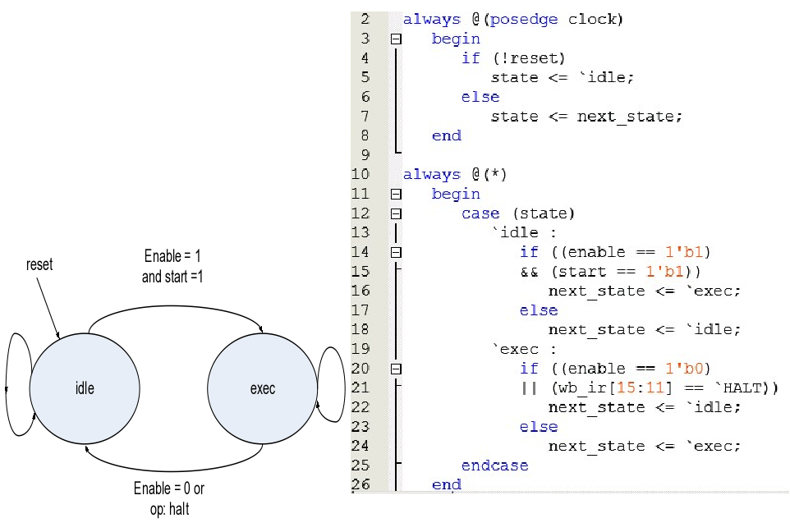Click the exec state circle in diagram
This screenshot has height=532, width=790.
coord(262,388)
